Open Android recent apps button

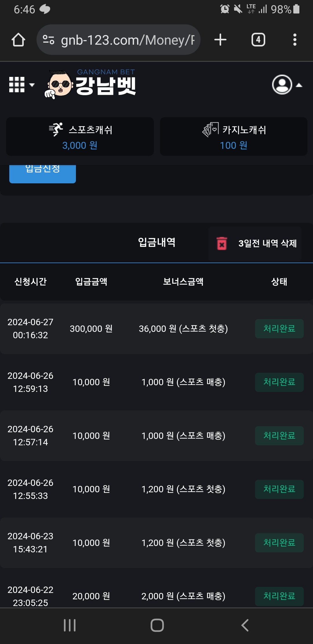pyautogui.click(x=70, y=625)
